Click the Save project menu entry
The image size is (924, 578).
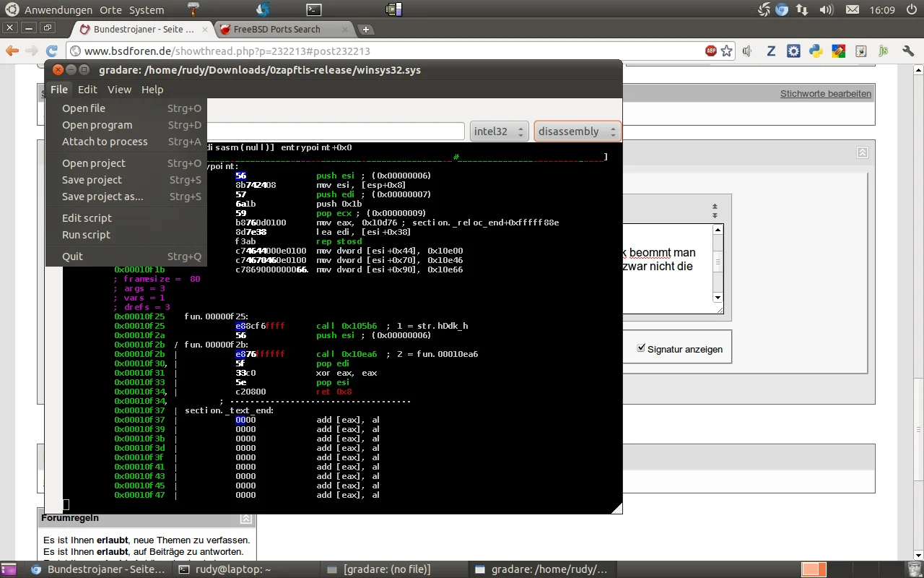click(126, 180)
